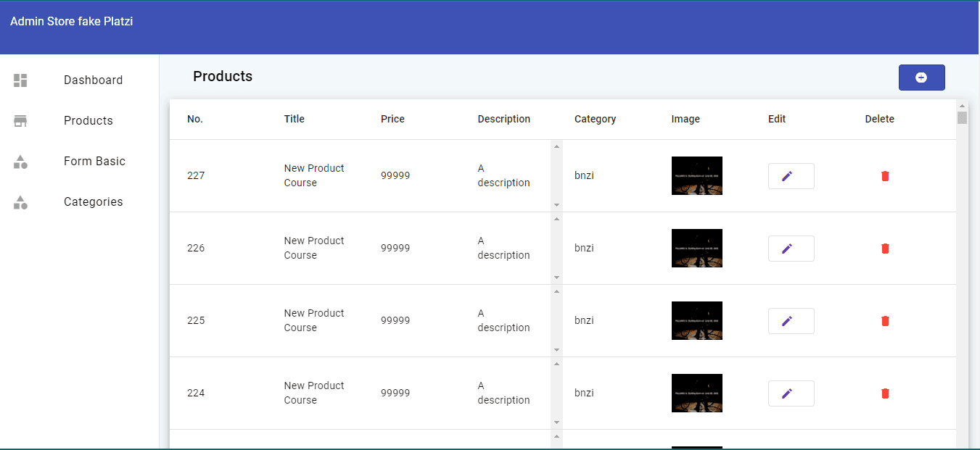This screenshot has height=450, width=980.
Task: Edit product number 226 with pencil button
Action: click(791, 249)
